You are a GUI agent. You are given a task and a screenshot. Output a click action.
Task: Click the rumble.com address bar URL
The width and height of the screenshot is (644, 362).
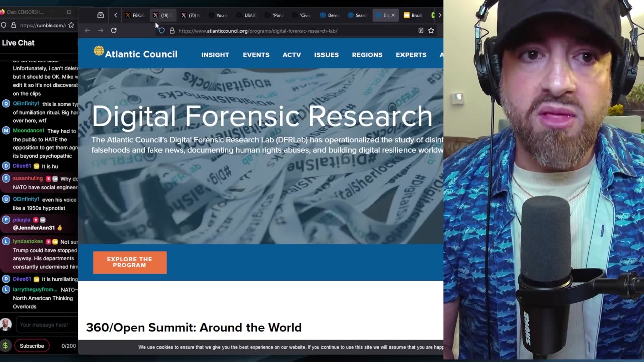click(x=43, y=25)
